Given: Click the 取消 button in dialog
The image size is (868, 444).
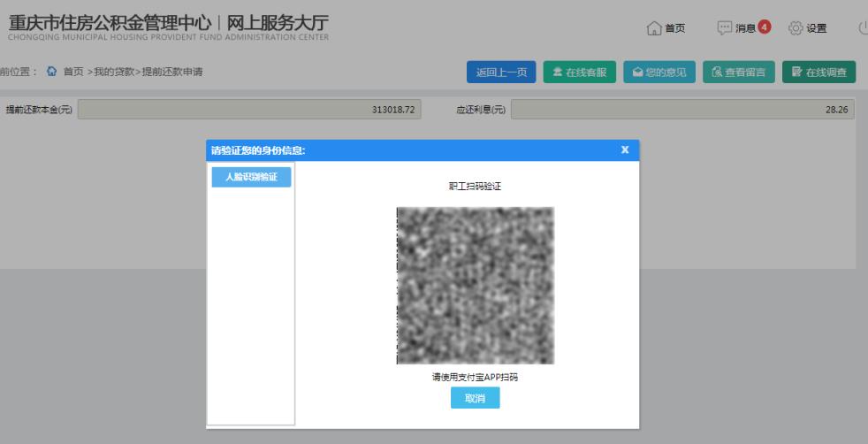Looking at the screenshot, I should click(x=475, y=398).
